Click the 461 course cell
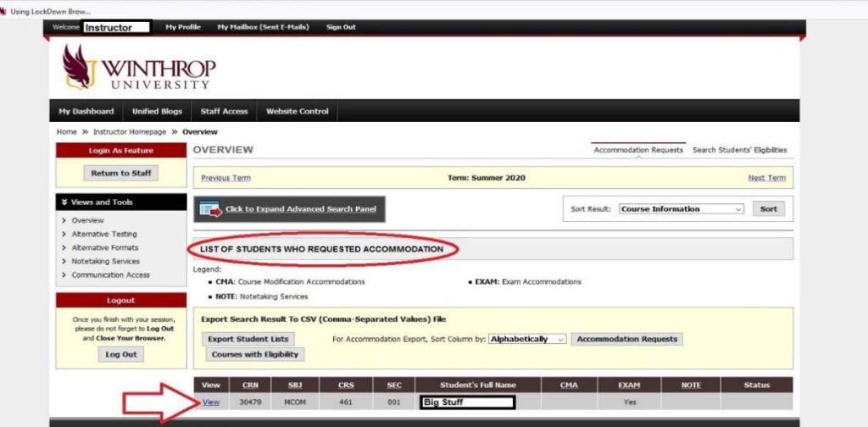This screenshot has height=427, width=868. pos(346,402)
